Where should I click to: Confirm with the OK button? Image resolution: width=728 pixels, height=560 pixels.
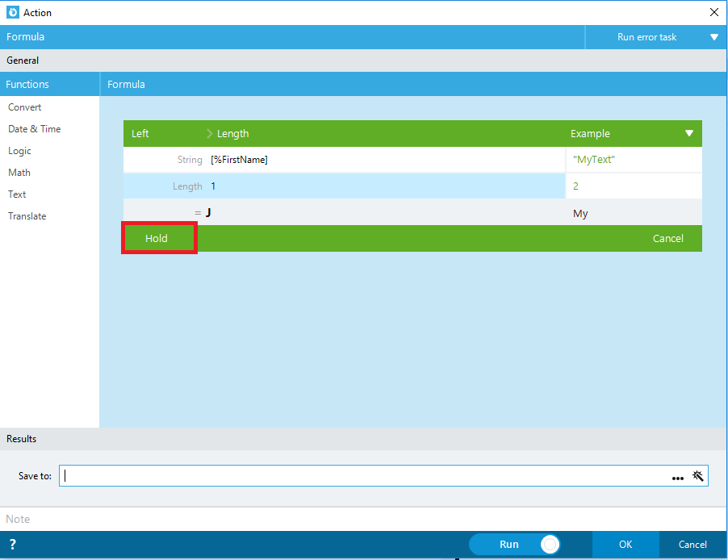(x=625, y=544)
